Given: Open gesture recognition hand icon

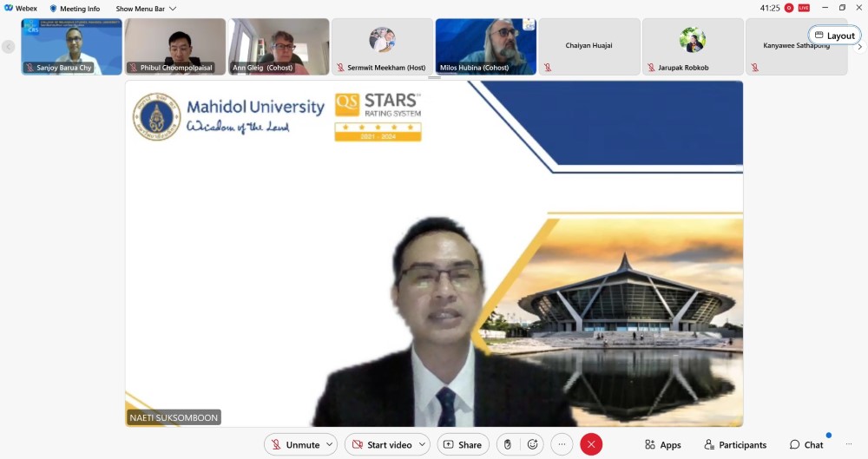Looking at the screenshot, I should [x=508, y=444].
